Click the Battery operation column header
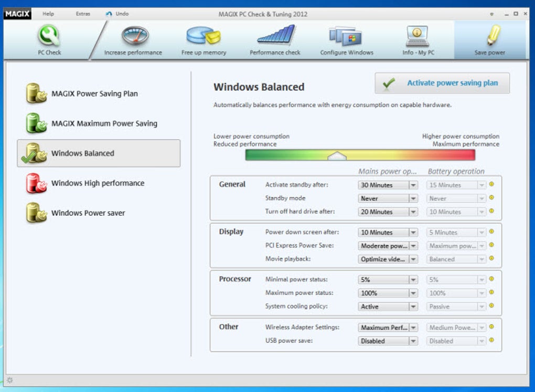Viewport: 535px width, 392px height. 456,172
